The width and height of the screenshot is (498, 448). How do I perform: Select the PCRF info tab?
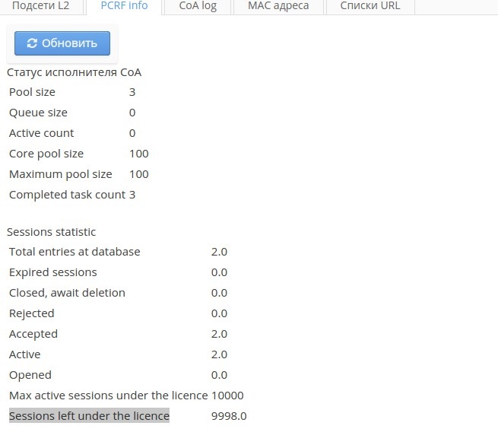coord(124,6)
